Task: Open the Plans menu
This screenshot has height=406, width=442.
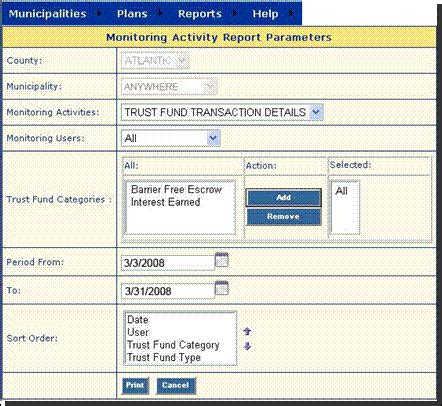Action: coord(132,14)
